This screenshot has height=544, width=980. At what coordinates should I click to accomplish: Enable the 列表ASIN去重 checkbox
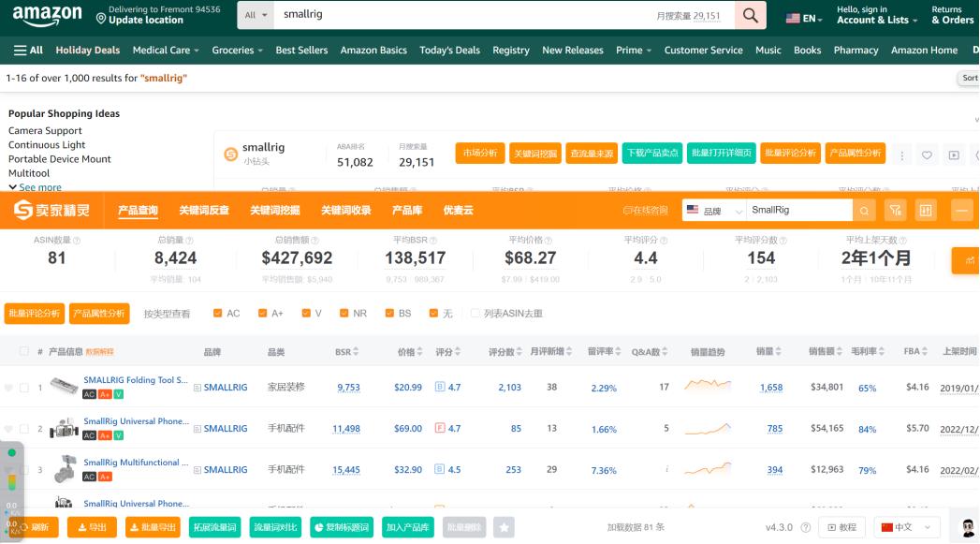(475, 314)
